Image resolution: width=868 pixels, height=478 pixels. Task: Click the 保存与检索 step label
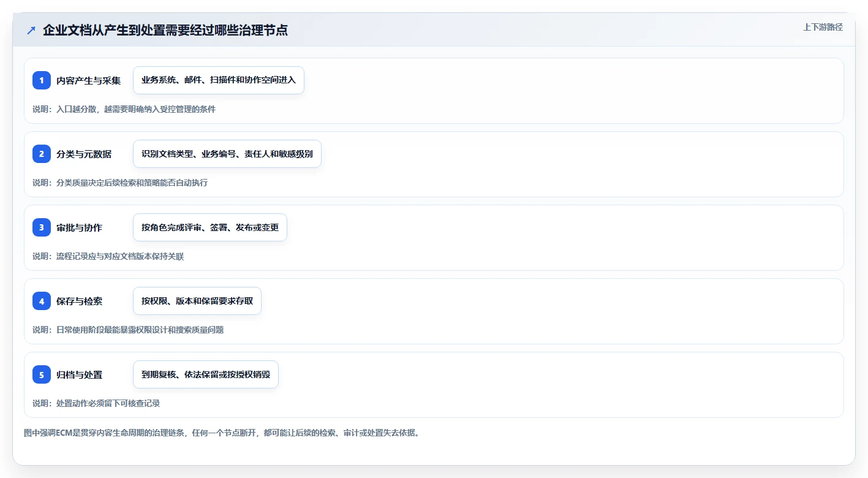[79, 301]
